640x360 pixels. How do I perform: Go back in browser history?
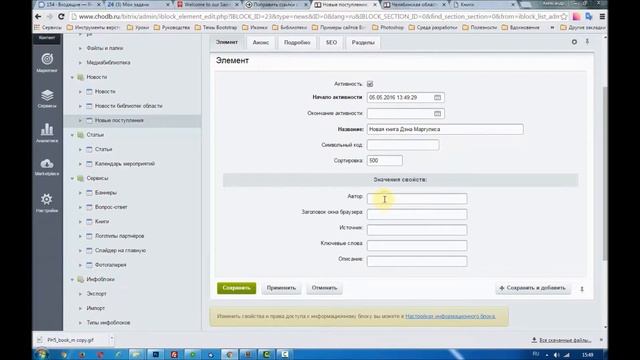tap(38, 17)
